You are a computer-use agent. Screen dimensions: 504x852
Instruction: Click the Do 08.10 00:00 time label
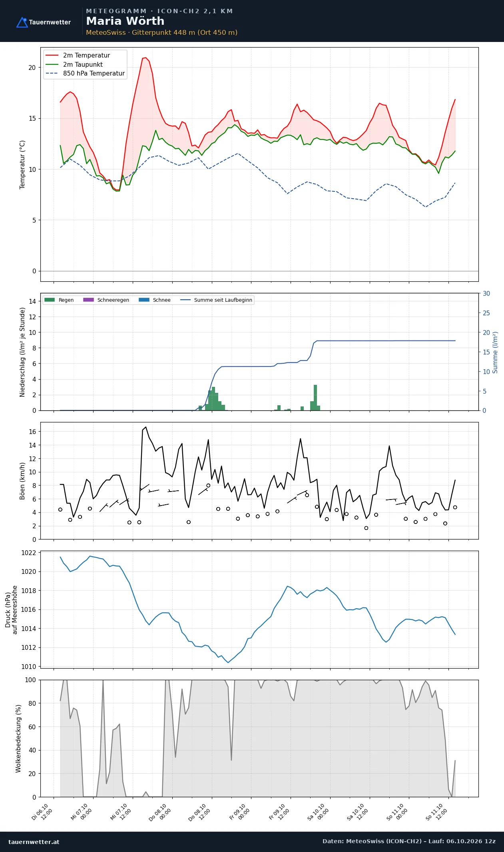click(x=160, y=812)
